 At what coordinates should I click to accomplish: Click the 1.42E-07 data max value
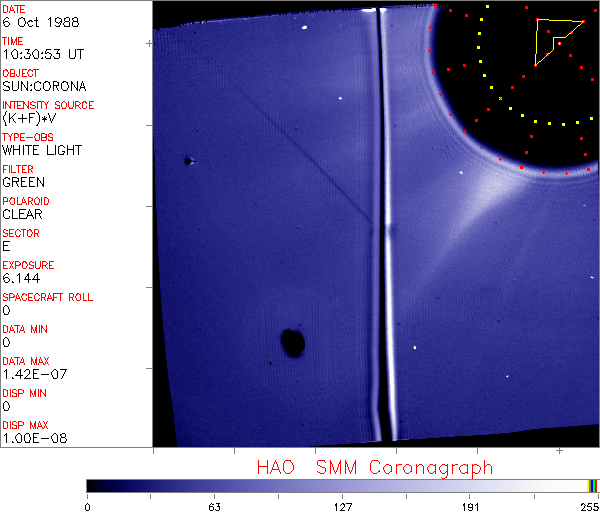[35, 374]
